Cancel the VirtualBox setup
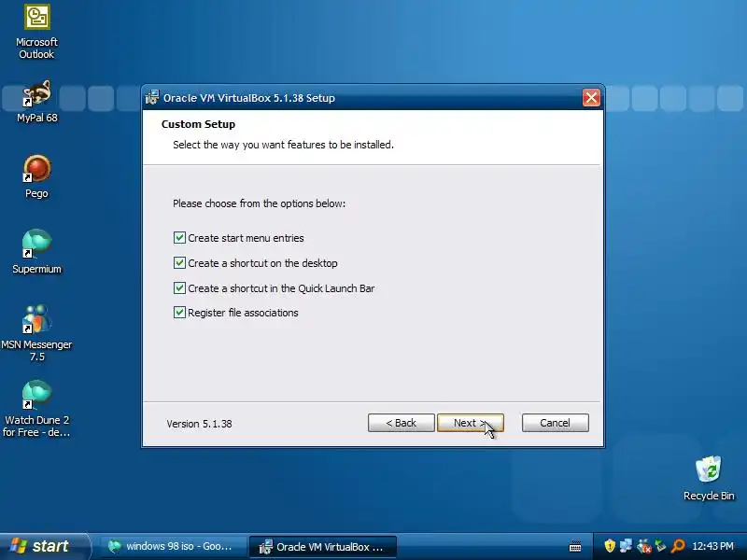The width and height of the screenshot is (747, 560). click(x=555, y=423)
